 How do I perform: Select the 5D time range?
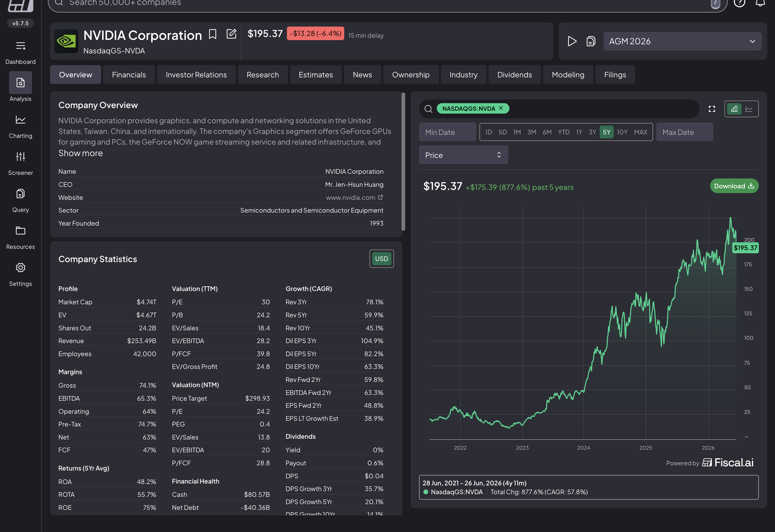coord(502,132)
